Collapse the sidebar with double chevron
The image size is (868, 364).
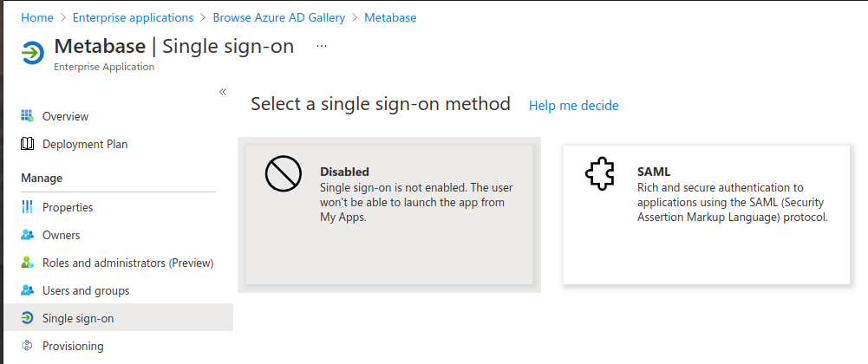223,92
